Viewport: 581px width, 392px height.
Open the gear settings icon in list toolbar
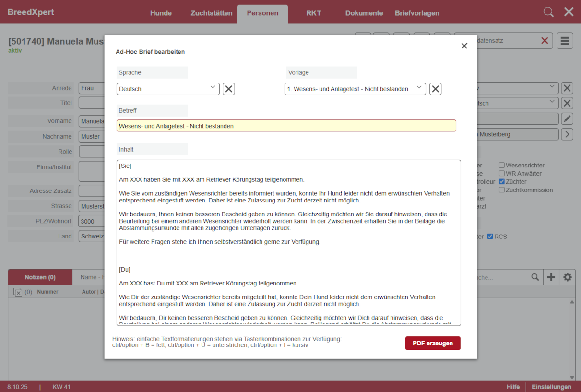(x=568, y=277)
